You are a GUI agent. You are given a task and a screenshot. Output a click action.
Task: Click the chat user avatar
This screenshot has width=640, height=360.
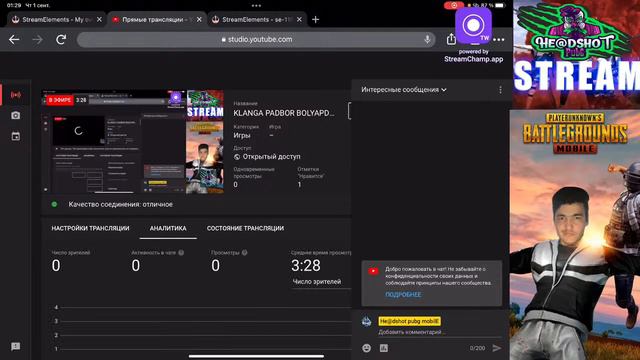tap(367, 322)
